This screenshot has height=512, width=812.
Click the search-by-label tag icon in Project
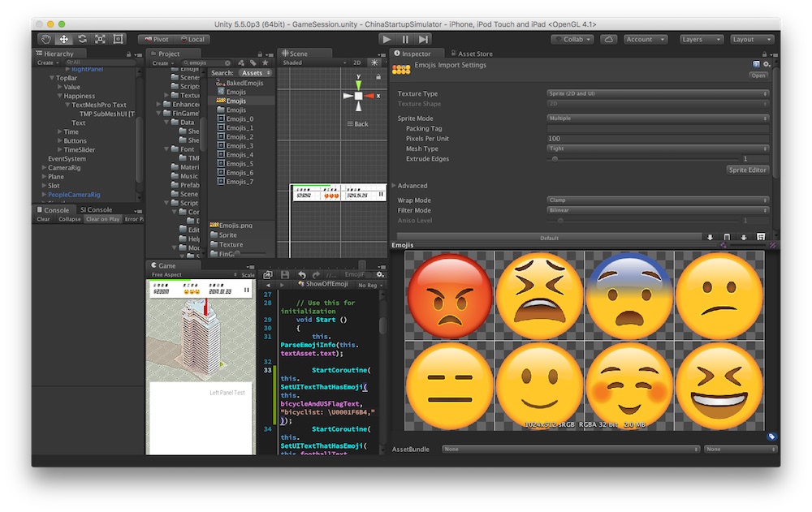pos(253,62)
